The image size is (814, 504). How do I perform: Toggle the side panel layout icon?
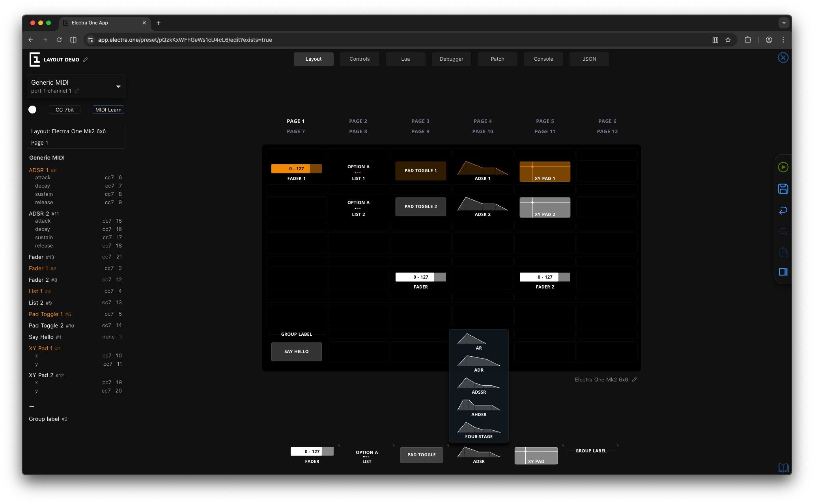click(x=783, y=272)
